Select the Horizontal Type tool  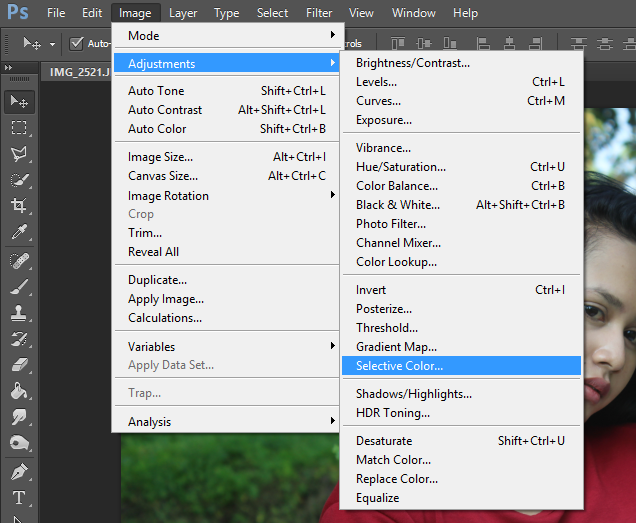(19, 497)
